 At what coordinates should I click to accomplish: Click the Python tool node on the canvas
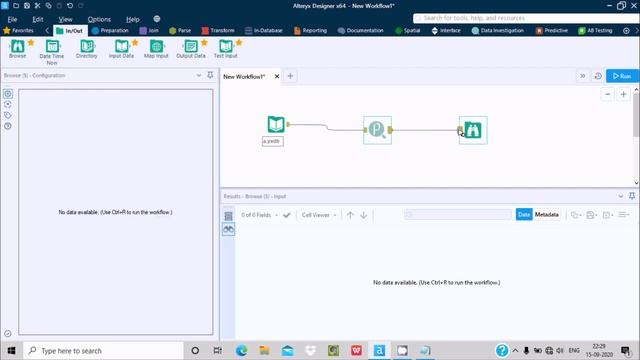tap(377, 130)
